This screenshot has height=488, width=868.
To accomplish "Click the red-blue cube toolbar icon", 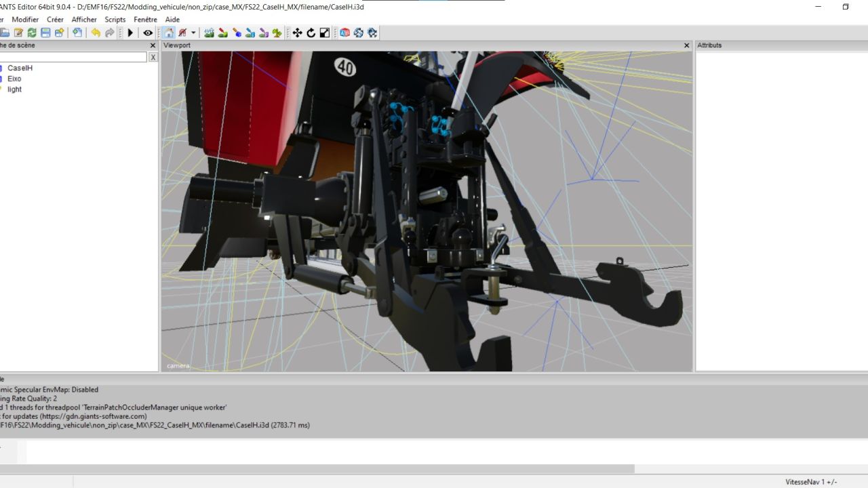I will [344, 33].
